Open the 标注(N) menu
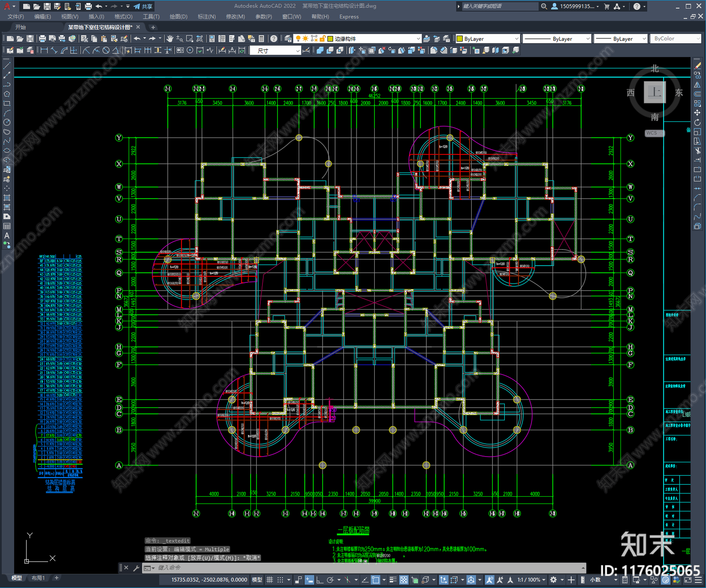 [x=207, y=17]
